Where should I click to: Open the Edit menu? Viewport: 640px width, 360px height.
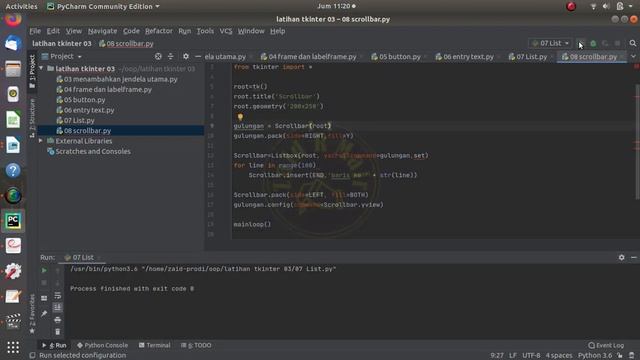[x=53, y=31]
